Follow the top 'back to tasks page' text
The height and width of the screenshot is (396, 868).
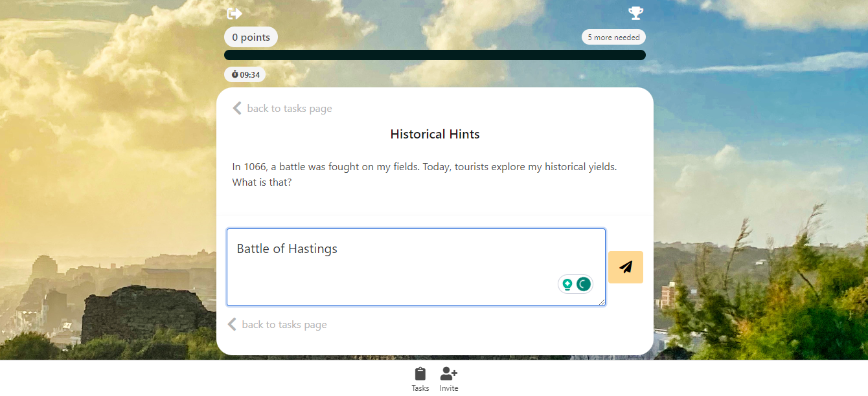(x=290, y=109)
